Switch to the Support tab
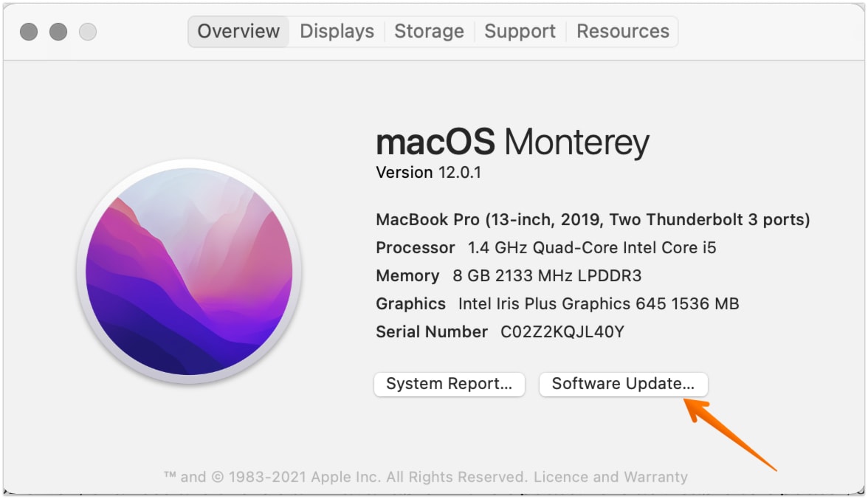 [x=520, y=31]
